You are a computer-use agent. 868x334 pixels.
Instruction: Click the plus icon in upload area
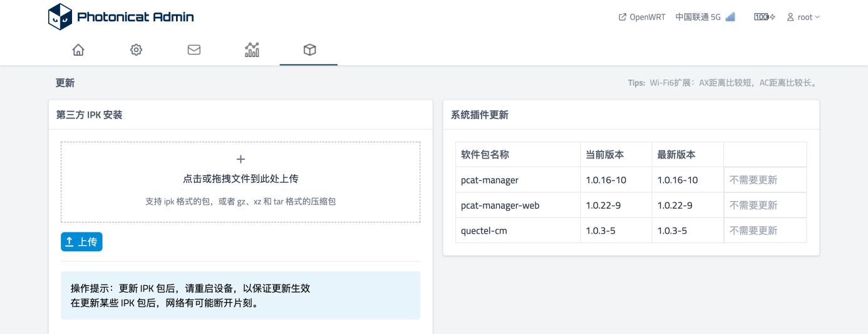240,159
